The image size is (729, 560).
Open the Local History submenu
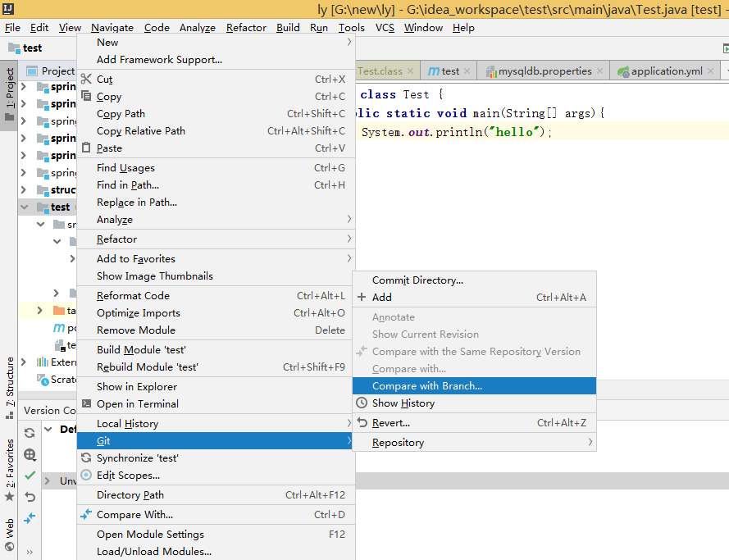(216, 423)
